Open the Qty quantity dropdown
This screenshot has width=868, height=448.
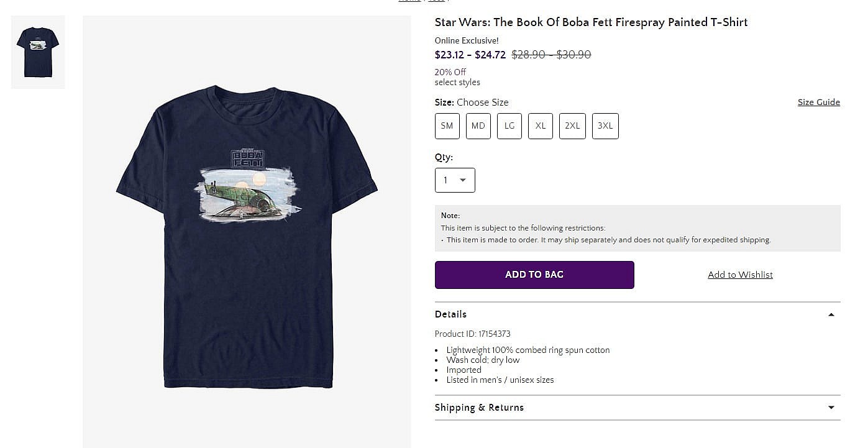tap(455, 180)
